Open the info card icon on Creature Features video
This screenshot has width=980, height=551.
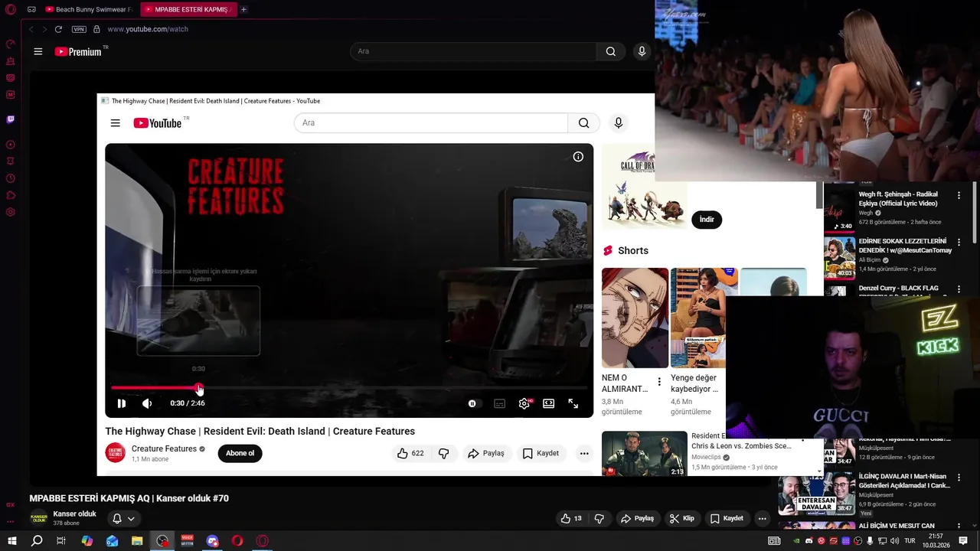[578, 157]
